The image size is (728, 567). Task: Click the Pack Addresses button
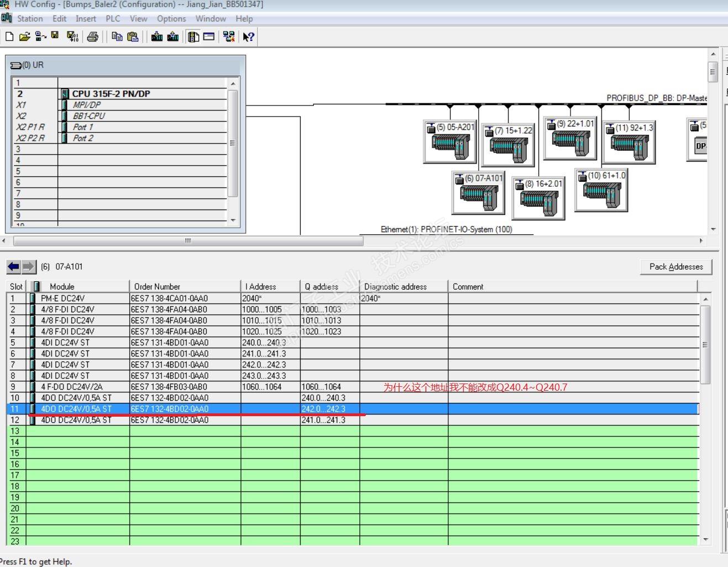[x=676, y=267]
